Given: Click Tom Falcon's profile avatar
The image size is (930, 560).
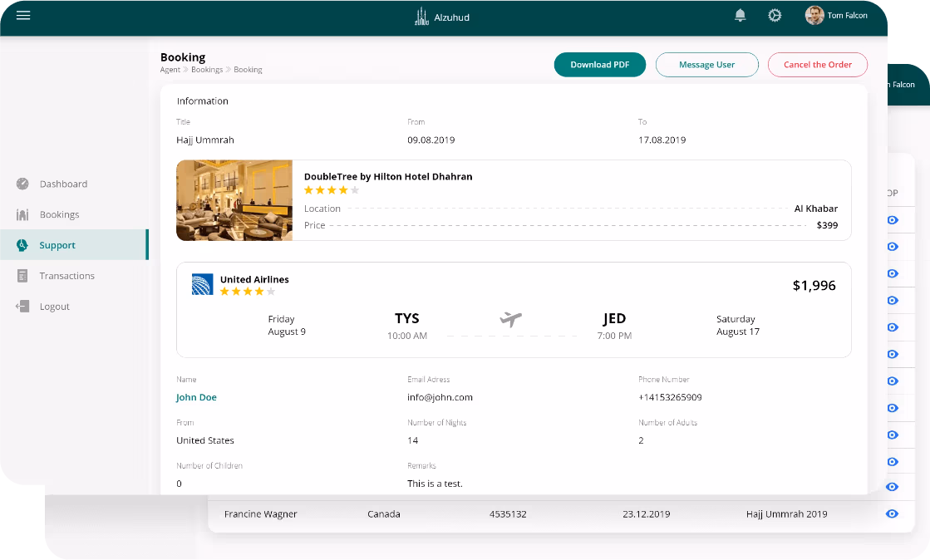Looking at the screenshot, I should [814, 16].
